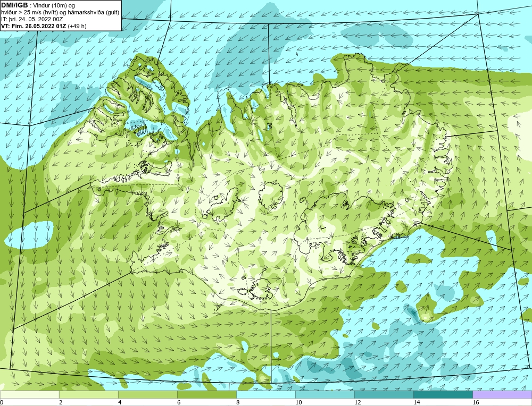Click the 10–12 m/s cyan legend swatch
Image resolution: width=532 pixels, height=406 pixels.
click(325, 395)
